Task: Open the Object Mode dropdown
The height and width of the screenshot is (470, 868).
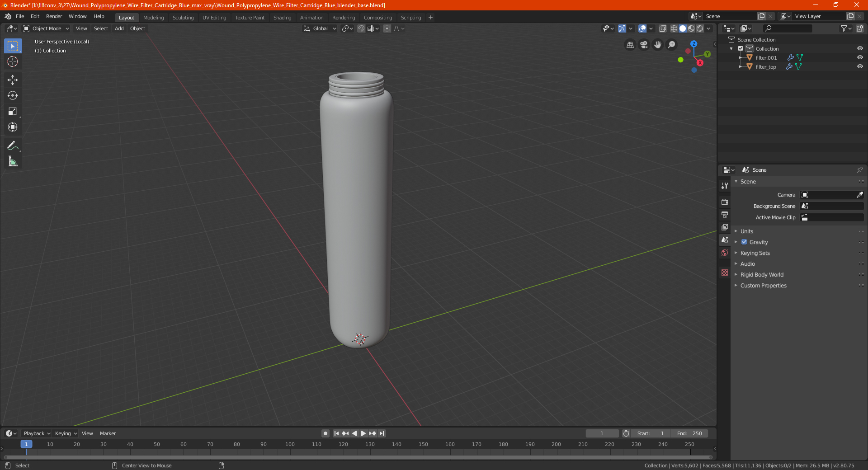Action: click(x=46, y=28)
